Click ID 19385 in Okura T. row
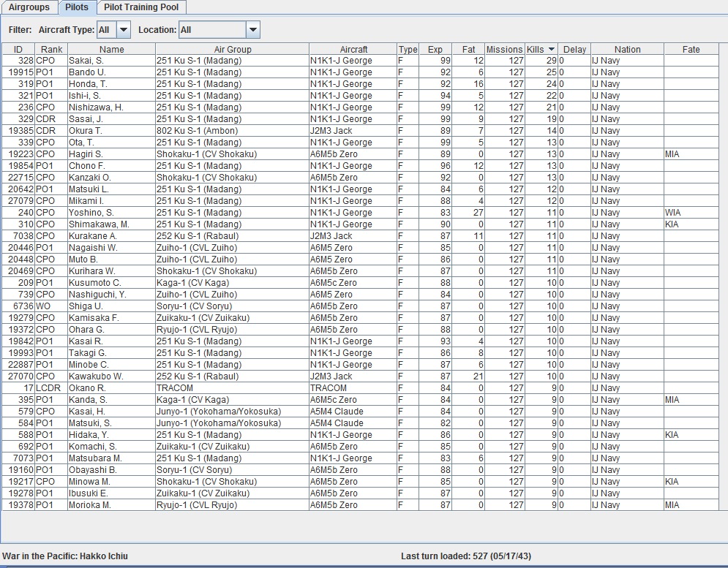Screen dimensions: 728x568 [x=21, y=130]
